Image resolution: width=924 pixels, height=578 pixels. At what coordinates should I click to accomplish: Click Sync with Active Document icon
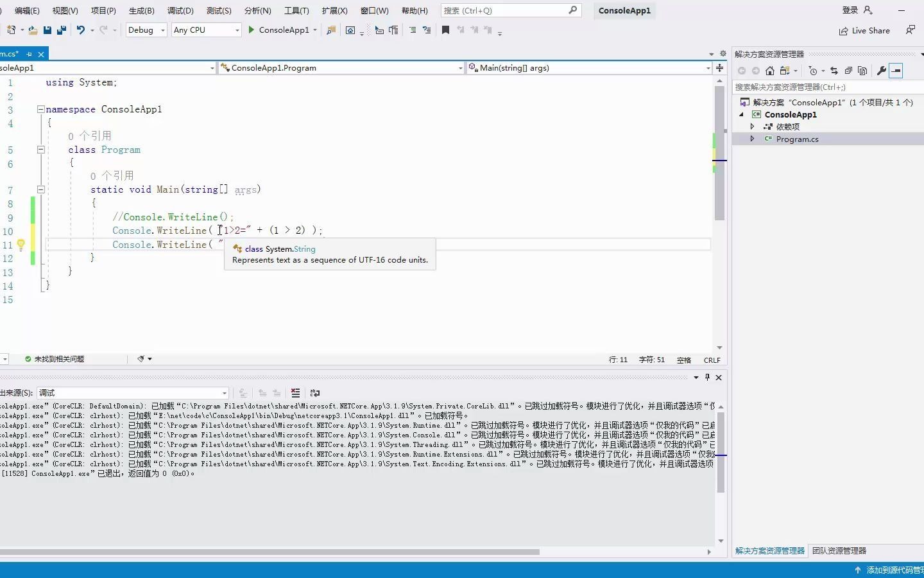pos(834,71)
